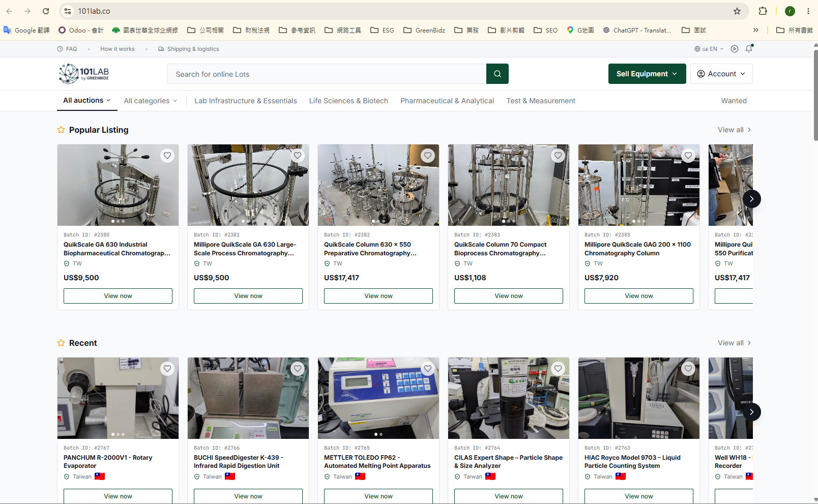Open the How it works link

118,49
